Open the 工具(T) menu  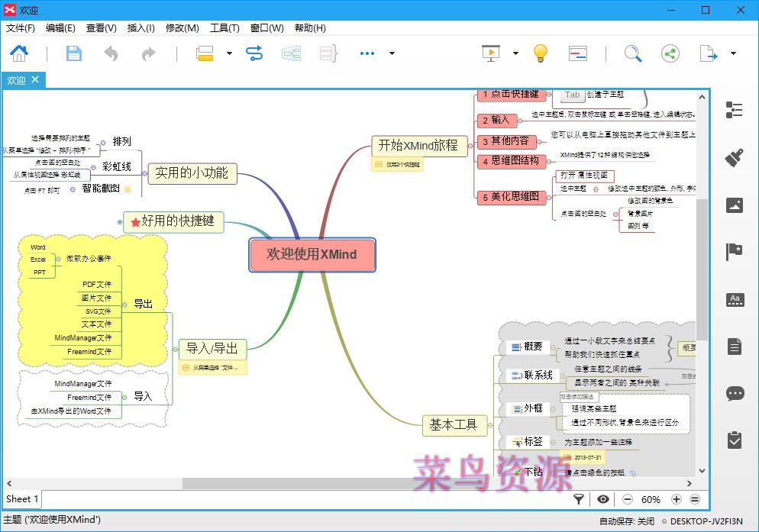coord(224,27)
